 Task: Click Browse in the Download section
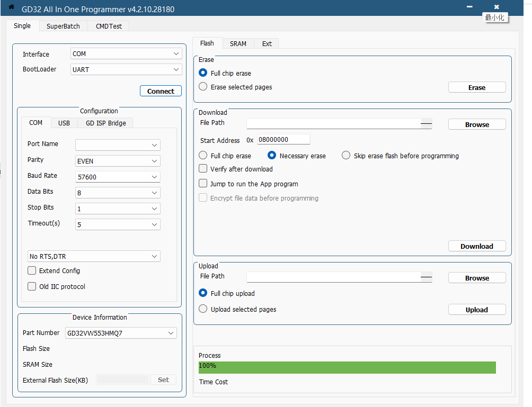[477, 124]
